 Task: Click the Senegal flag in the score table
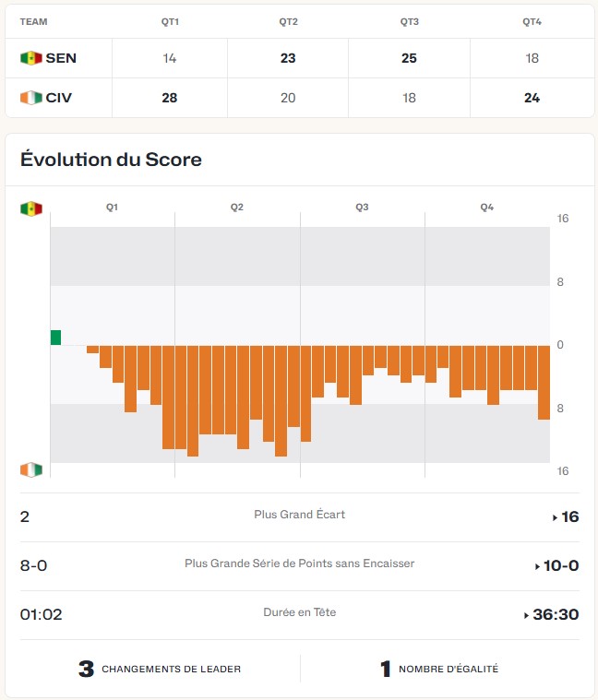tap(30, 58)
